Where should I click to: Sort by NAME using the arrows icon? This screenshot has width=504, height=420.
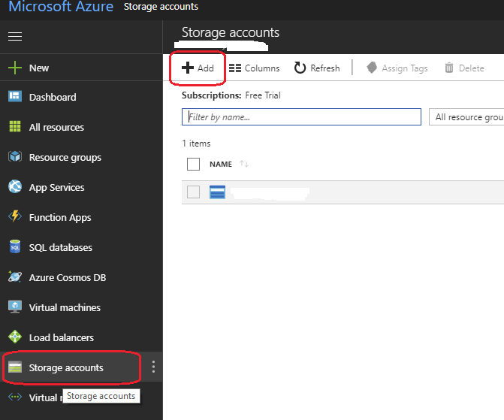click(x=244, y=164)
